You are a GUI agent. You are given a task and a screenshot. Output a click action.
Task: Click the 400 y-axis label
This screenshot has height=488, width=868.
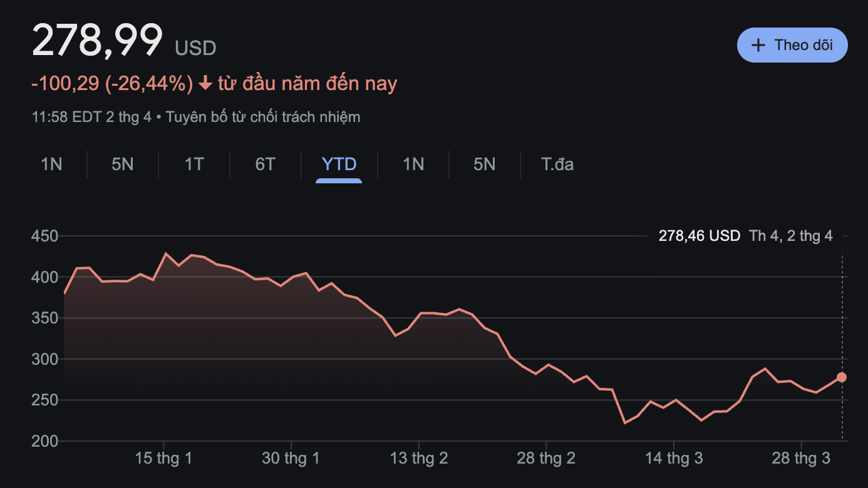tap(44, 277)
